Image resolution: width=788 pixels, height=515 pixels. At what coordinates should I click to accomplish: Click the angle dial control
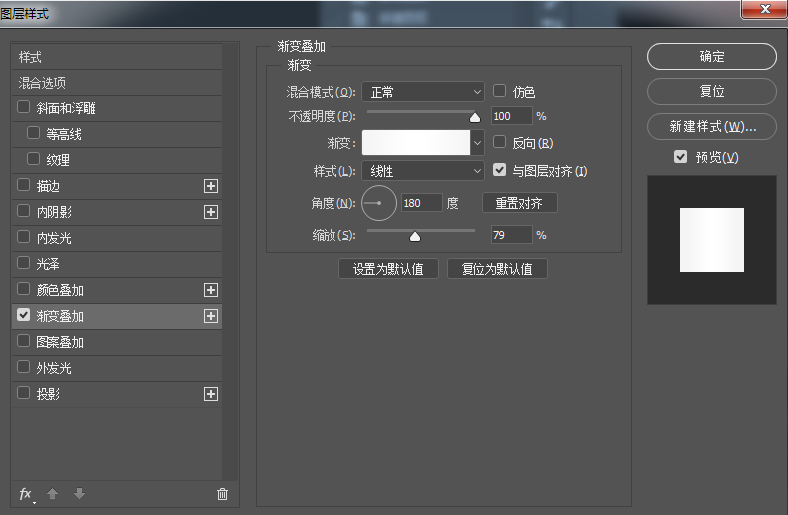(x=379, y=203)
